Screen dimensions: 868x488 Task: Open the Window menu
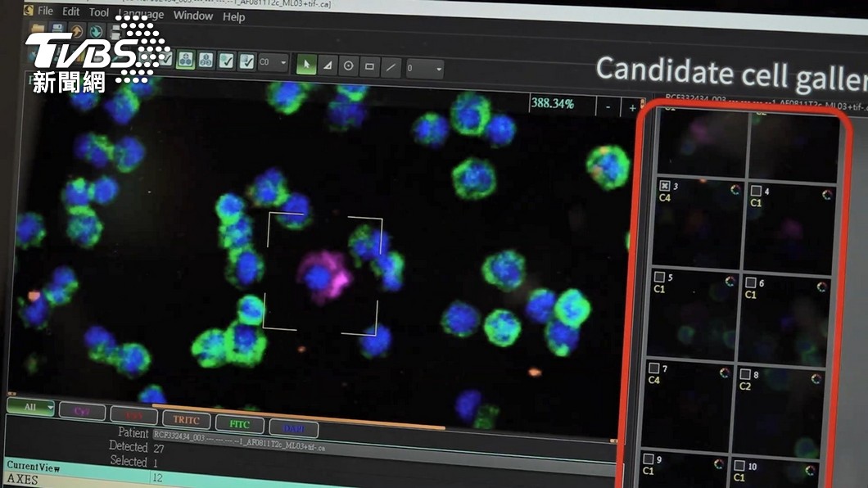(193, 16)
